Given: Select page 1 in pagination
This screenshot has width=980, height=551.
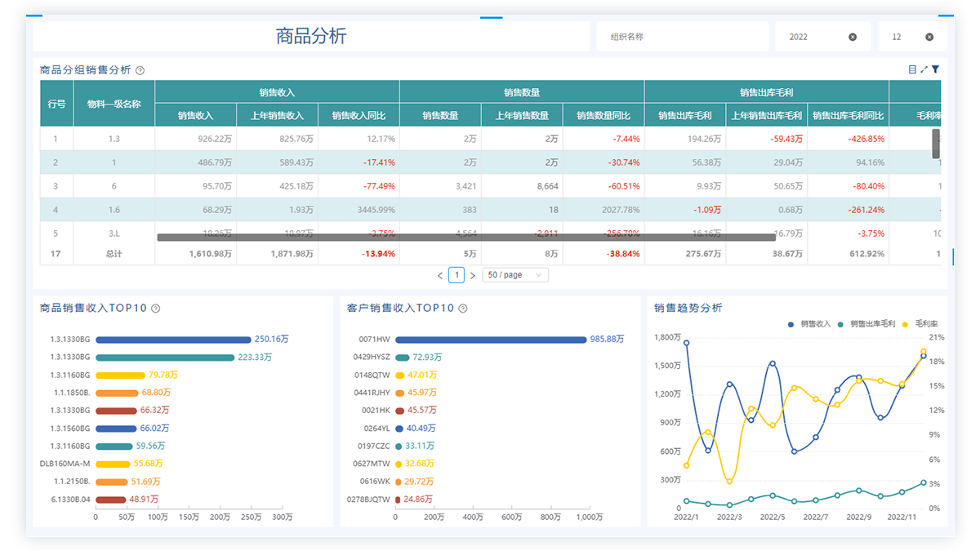Looking at the screenshot, I should pos(457,275).
